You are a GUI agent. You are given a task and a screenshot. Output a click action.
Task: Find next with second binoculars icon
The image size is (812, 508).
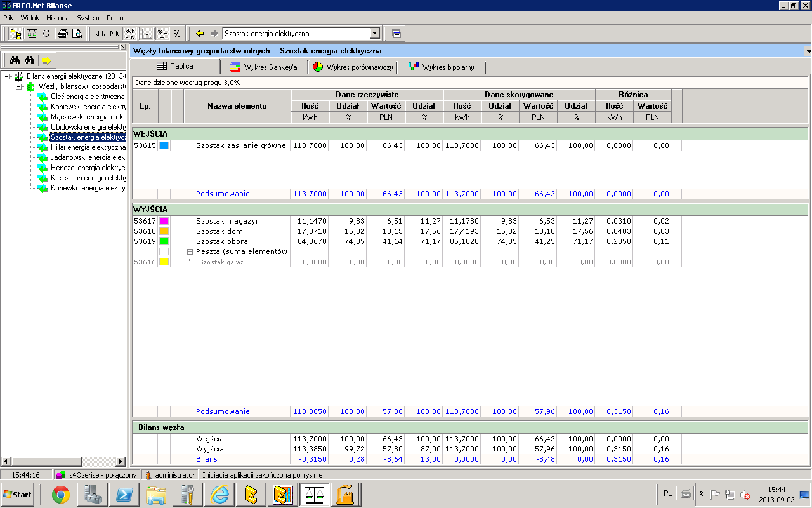coord(30,60)
